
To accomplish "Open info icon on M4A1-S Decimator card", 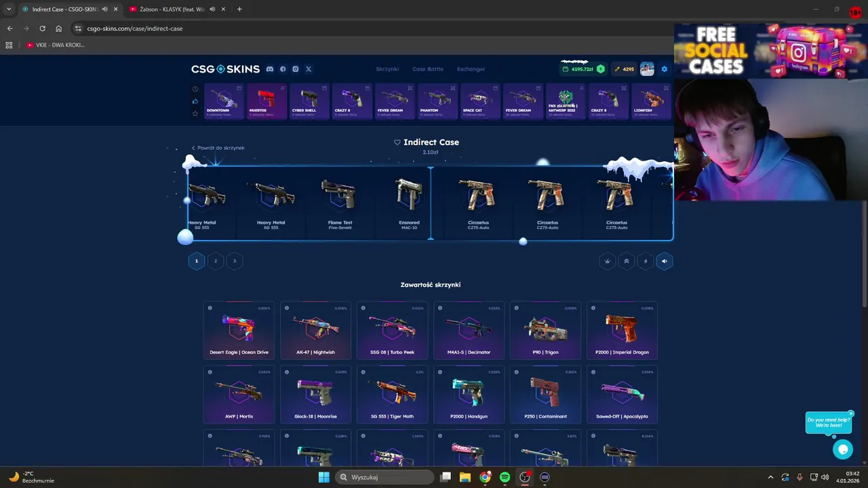I will pos(440,308).
